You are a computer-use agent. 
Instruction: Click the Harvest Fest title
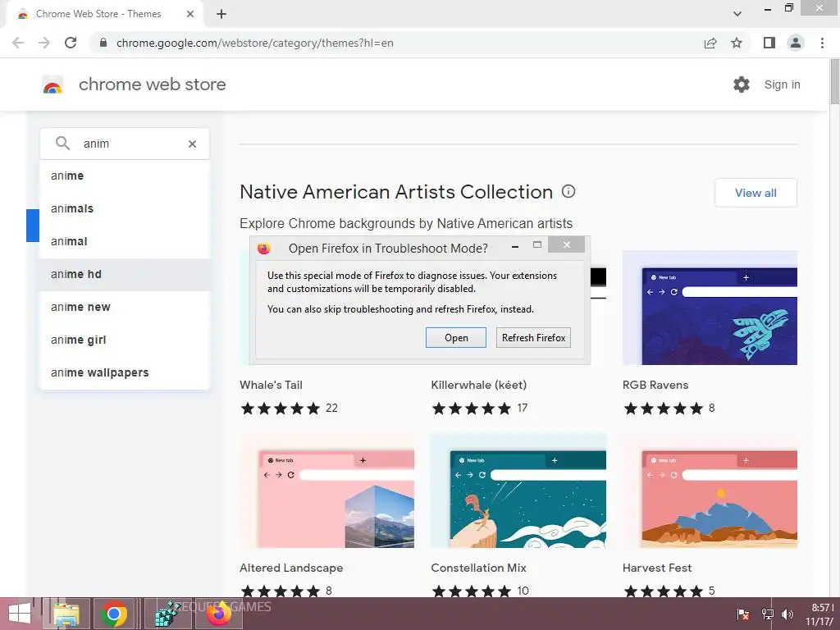(657, 568)
